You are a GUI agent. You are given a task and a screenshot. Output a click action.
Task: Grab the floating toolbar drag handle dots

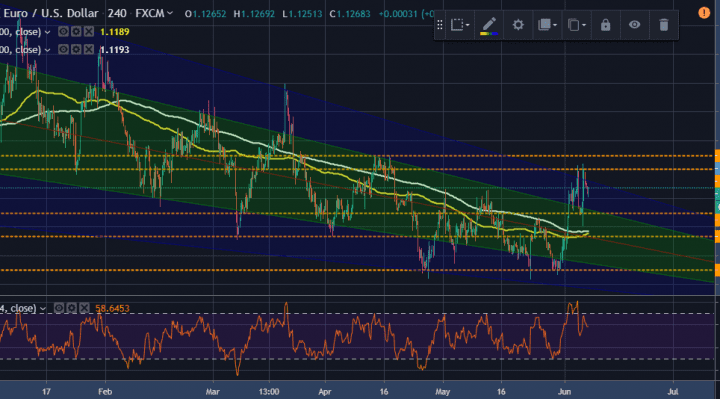click(439, 25)
